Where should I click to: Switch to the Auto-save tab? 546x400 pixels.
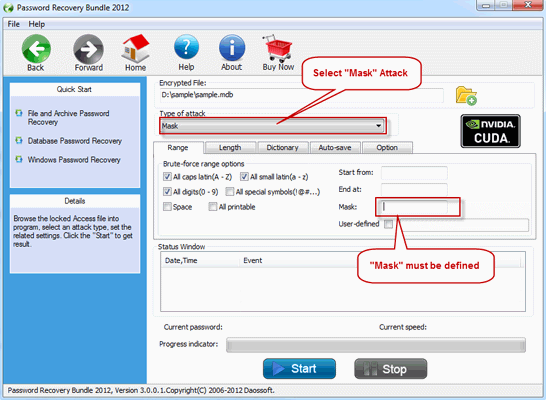coord(335,148)
